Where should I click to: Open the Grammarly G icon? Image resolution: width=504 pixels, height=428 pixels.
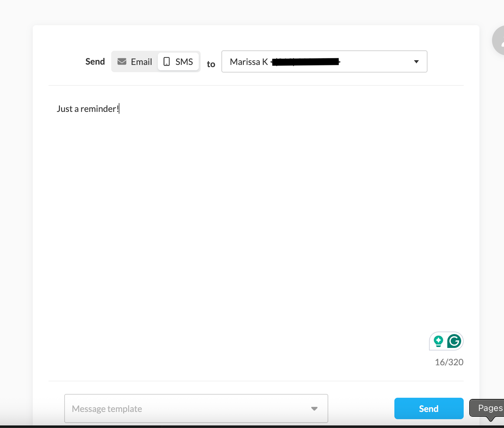click(454, 341)
